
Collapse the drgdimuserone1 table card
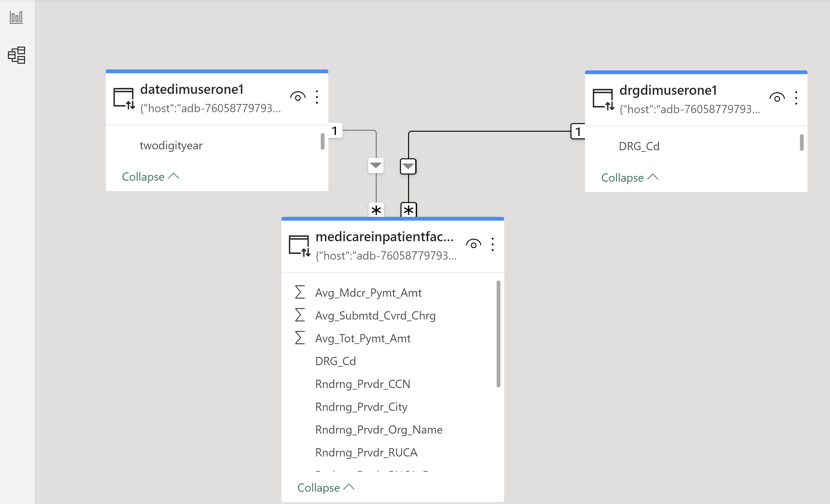coord(629,178)
